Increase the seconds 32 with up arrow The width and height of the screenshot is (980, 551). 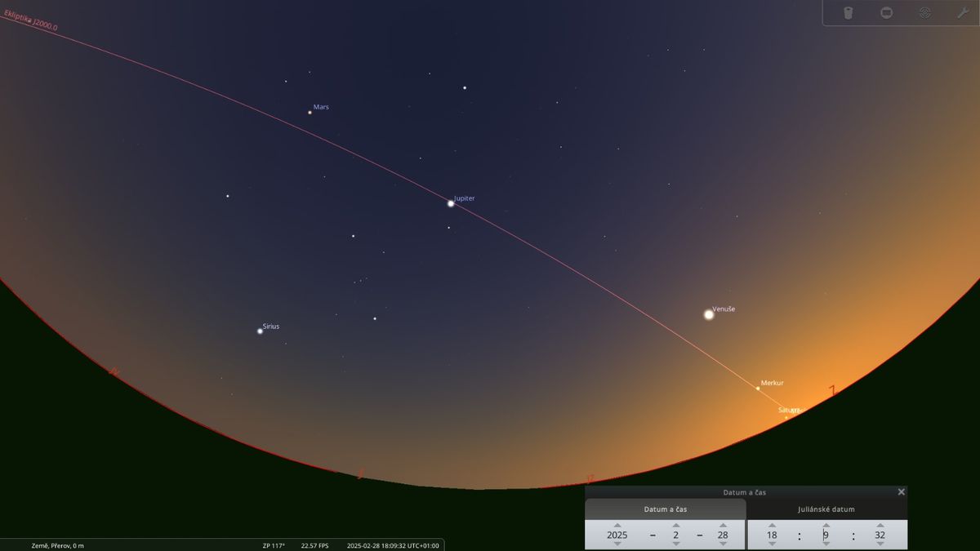click(x=880, y=526)
